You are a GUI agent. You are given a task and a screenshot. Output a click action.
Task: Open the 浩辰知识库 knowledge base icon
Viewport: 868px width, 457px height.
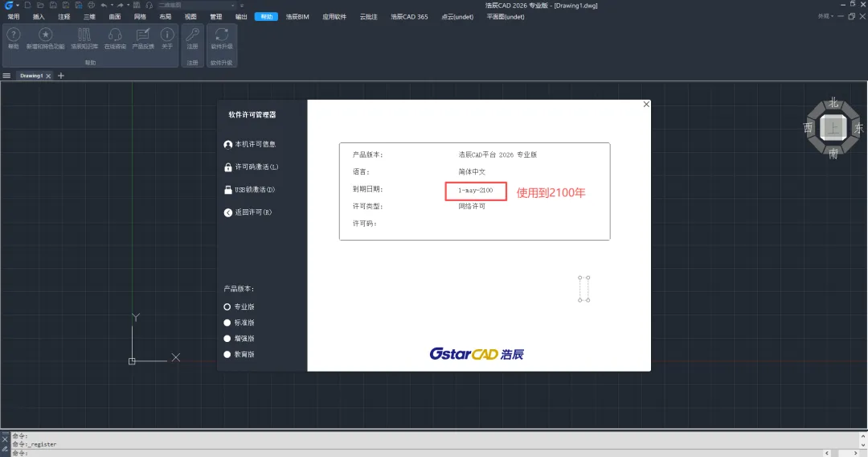click(84, 39)
